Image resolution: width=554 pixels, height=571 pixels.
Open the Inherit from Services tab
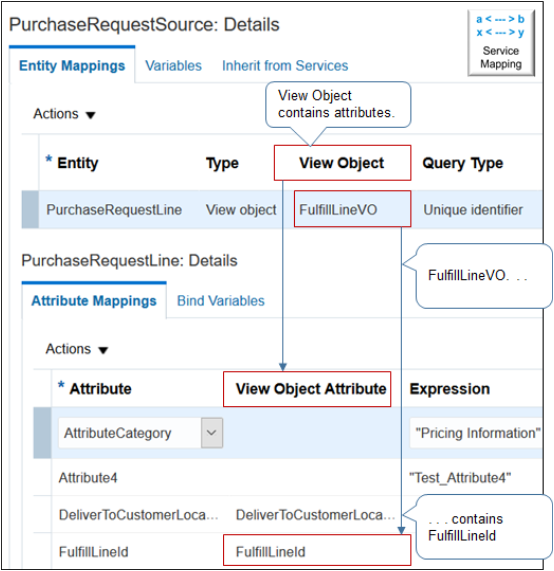click(x=285, y=66)
